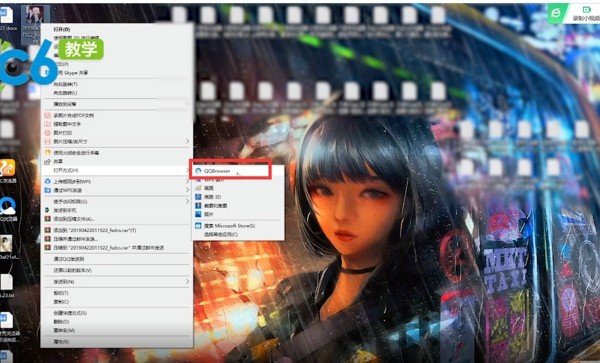The image size is (600, 363).
Task: Click the 提取图中文字 icon
Action: tap(47, 124)
